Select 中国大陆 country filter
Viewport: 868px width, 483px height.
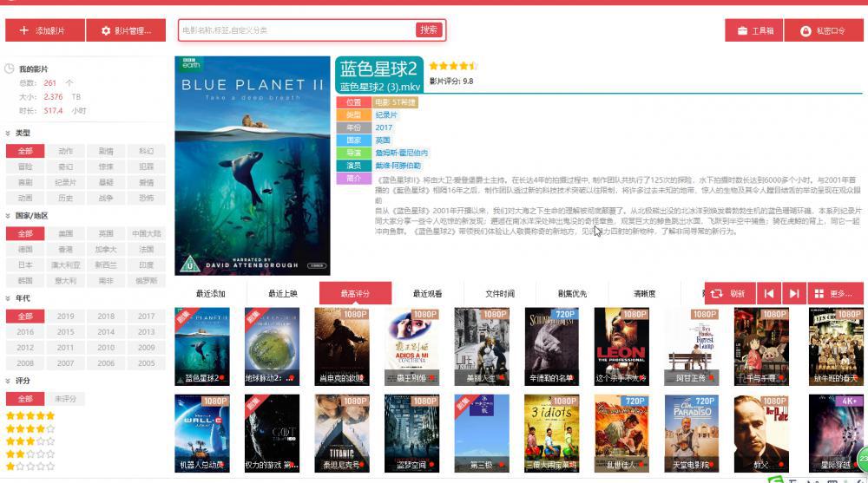point(146,233)
